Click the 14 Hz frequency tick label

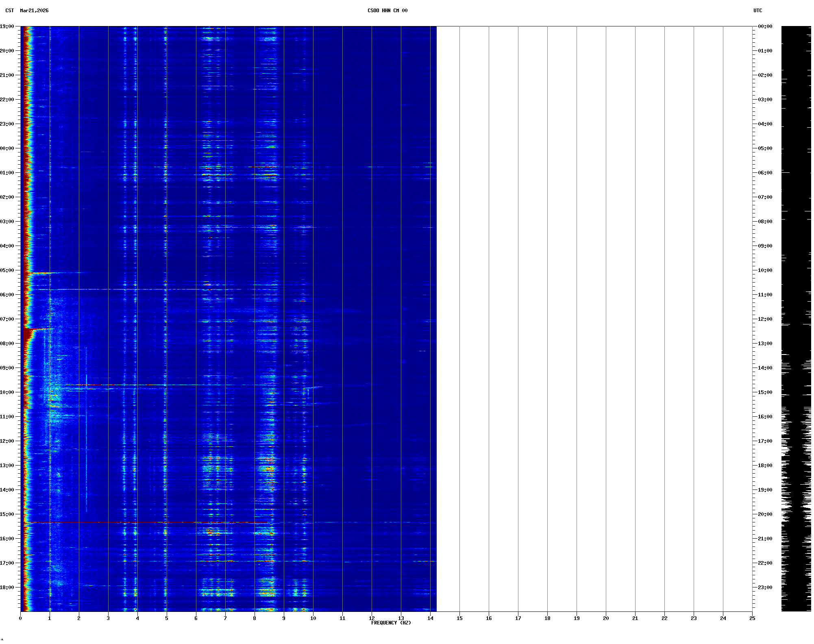(430, 618)
